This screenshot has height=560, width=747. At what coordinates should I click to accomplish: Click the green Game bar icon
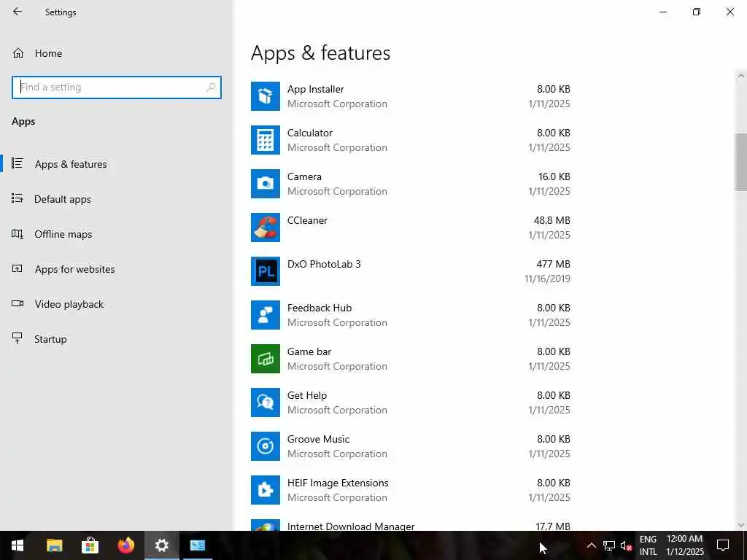(266, 359)
